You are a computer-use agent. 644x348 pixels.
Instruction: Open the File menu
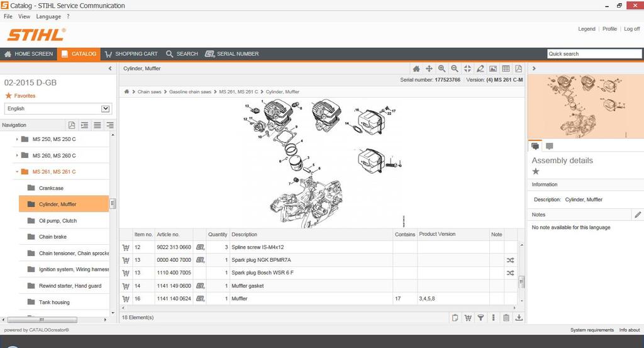8,16
